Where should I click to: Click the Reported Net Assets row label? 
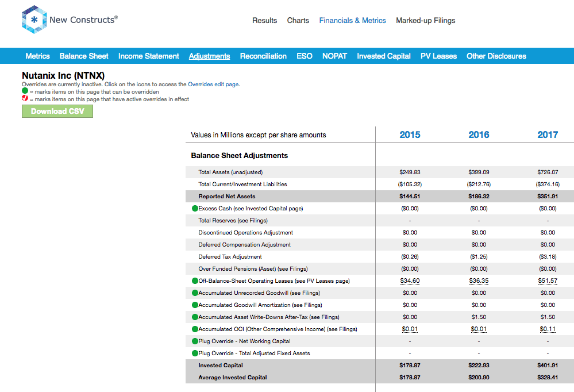(x=227, y=197)
